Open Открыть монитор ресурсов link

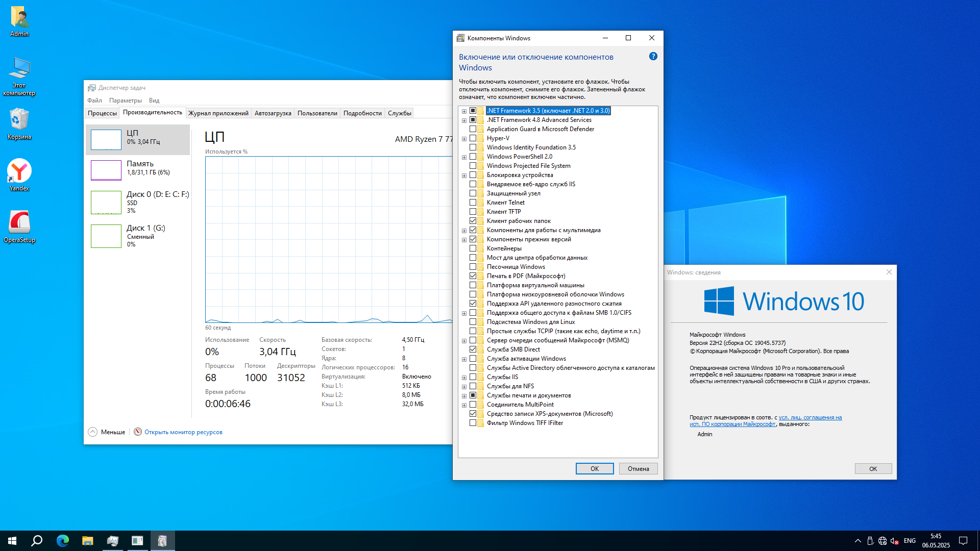[x=183, y=432]
